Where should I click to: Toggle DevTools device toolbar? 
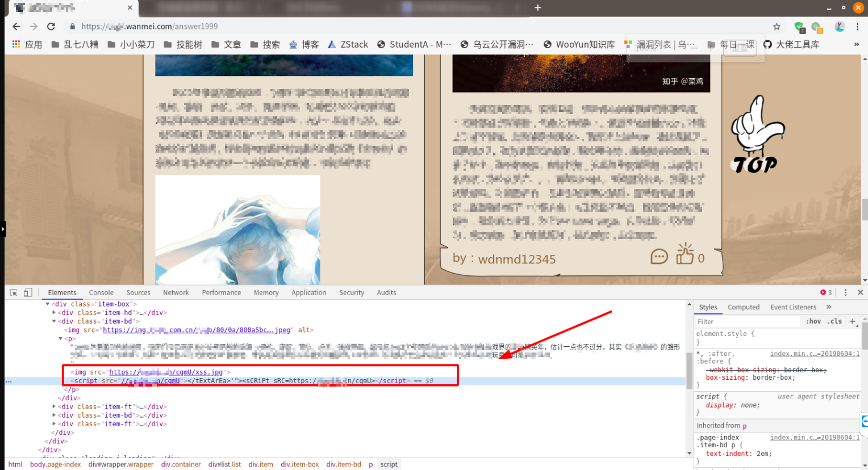pos(28,292)
